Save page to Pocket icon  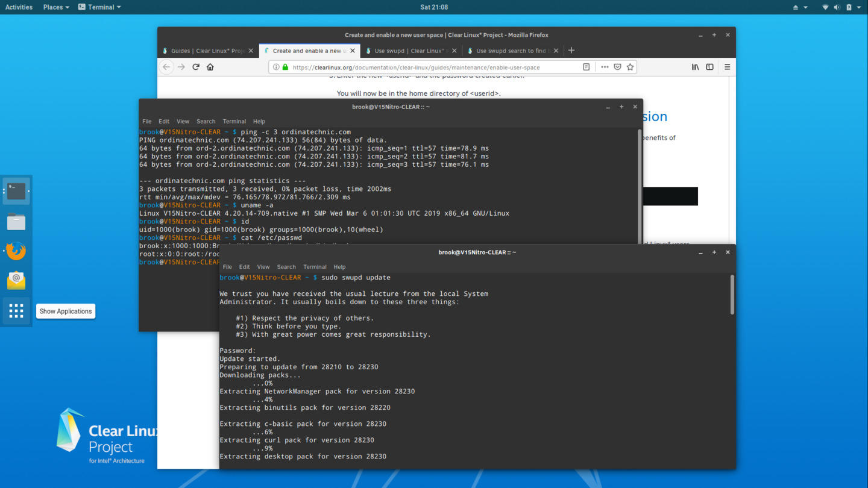pos(617,67)
